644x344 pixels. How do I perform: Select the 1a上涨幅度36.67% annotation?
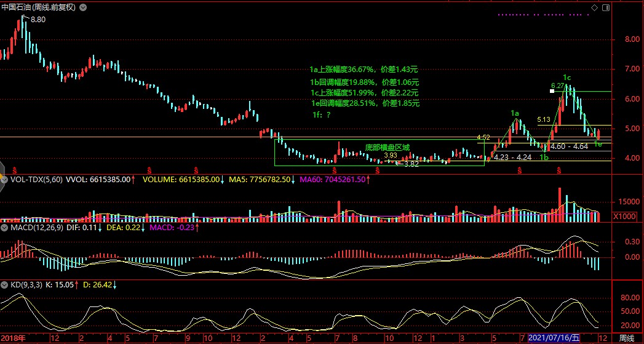(364, 70)
